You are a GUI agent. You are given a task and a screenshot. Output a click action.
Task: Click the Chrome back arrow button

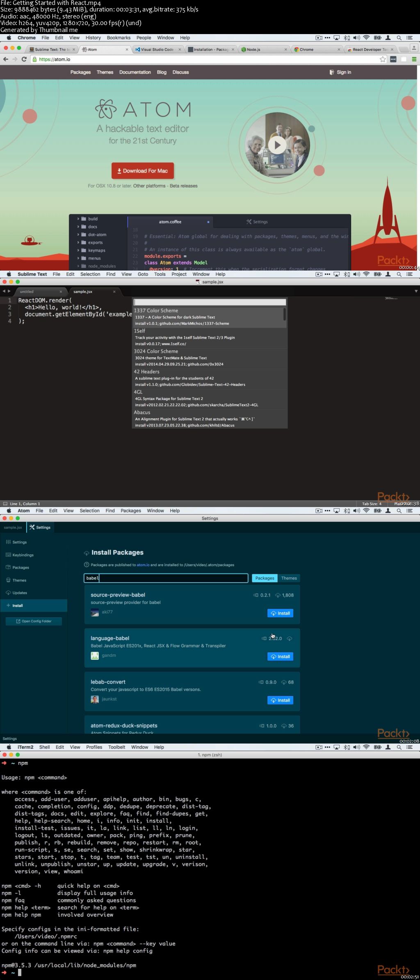click(5, 59)
